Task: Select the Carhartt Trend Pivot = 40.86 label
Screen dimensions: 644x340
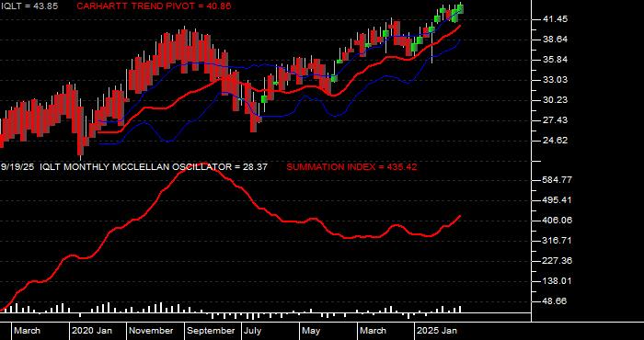Action: (x=154, y=6)
